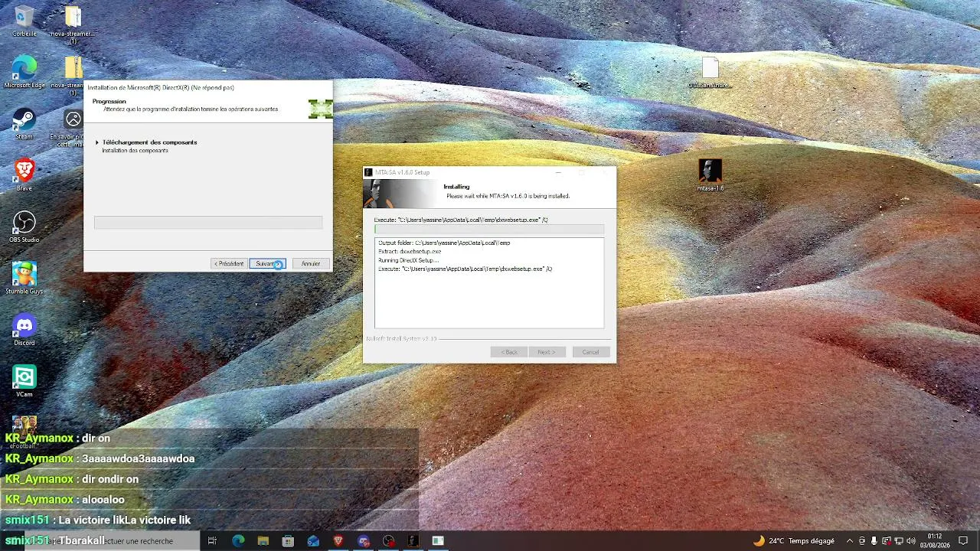Click the 'Progression' heading in DirectX window

click(109, 102)
